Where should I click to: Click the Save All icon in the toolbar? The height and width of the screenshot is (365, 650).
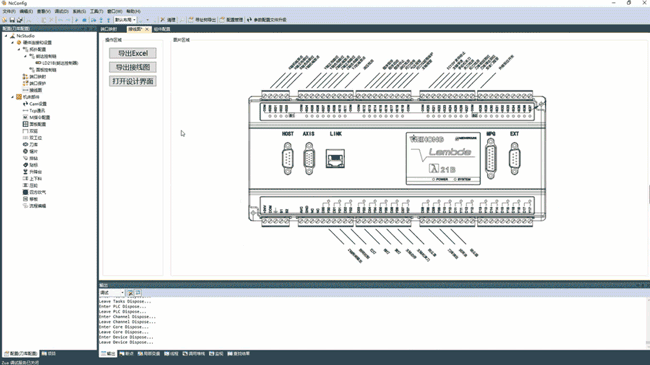tap(19, 19)
